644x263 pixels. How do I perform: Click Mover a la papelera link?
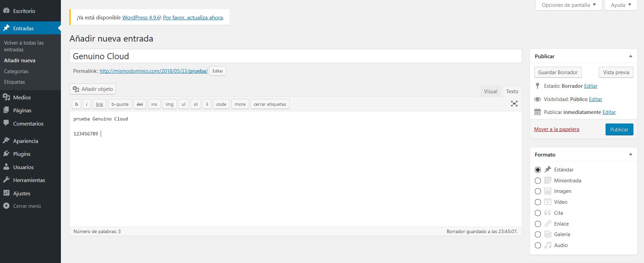point(557,129)
